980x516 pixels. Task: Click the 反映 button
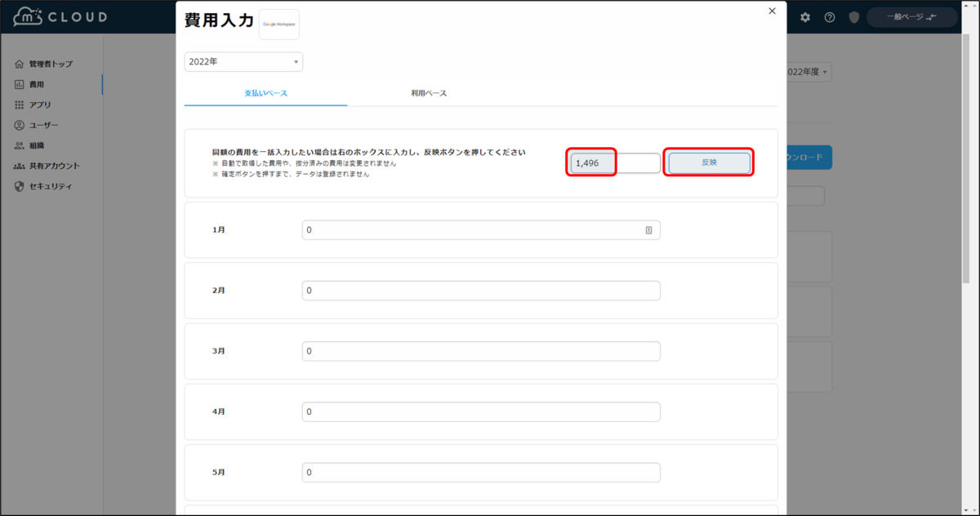[x=709, y=163]
